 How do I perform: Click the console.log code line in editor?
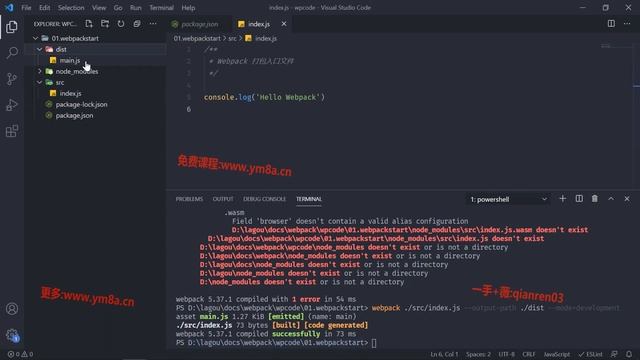tap(264, 97)
